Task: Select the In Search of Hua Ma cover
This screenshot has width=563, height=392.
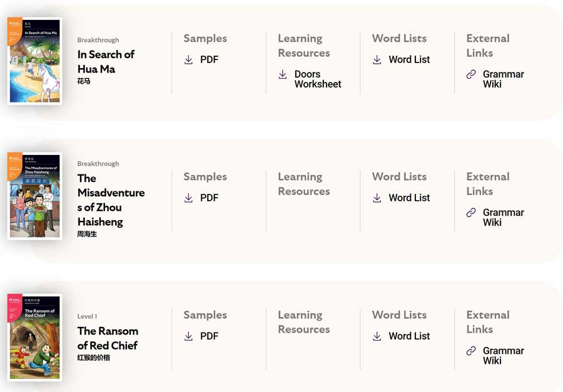Action: coord(34,61)
